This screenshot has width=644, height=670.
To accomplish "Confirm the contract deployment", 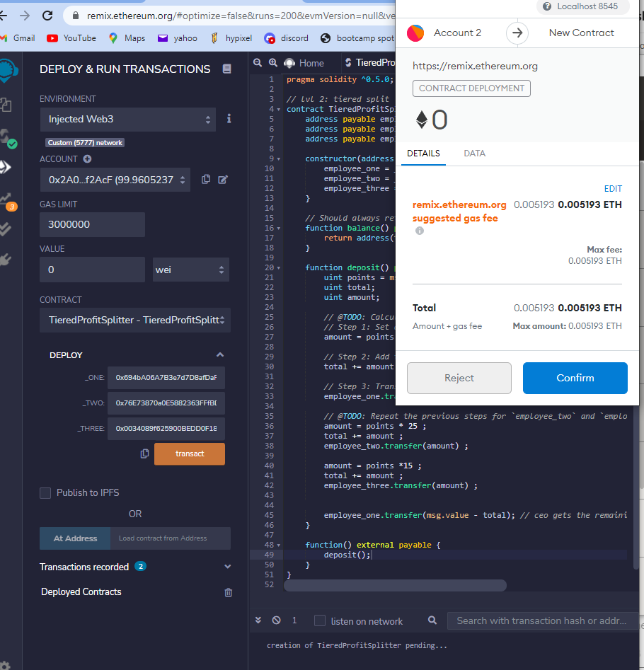I will 575,378.
